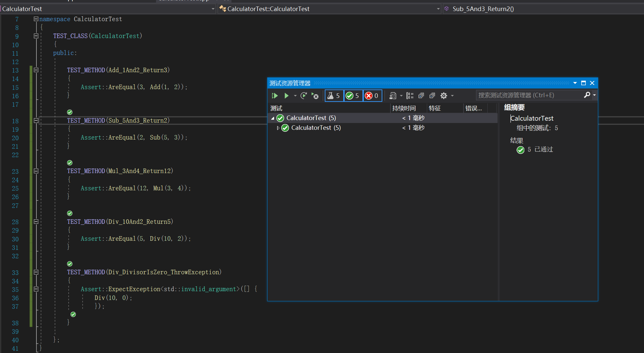
Task: Toggle the total tests filter showing 5
Action: click(334, 96)
